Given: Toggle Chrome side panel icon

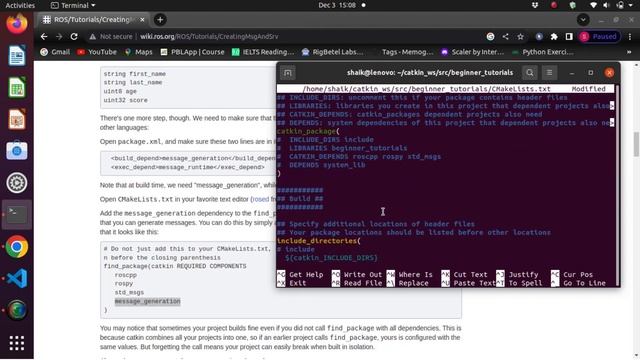Looking at the screenshot, I should [569, 36].
